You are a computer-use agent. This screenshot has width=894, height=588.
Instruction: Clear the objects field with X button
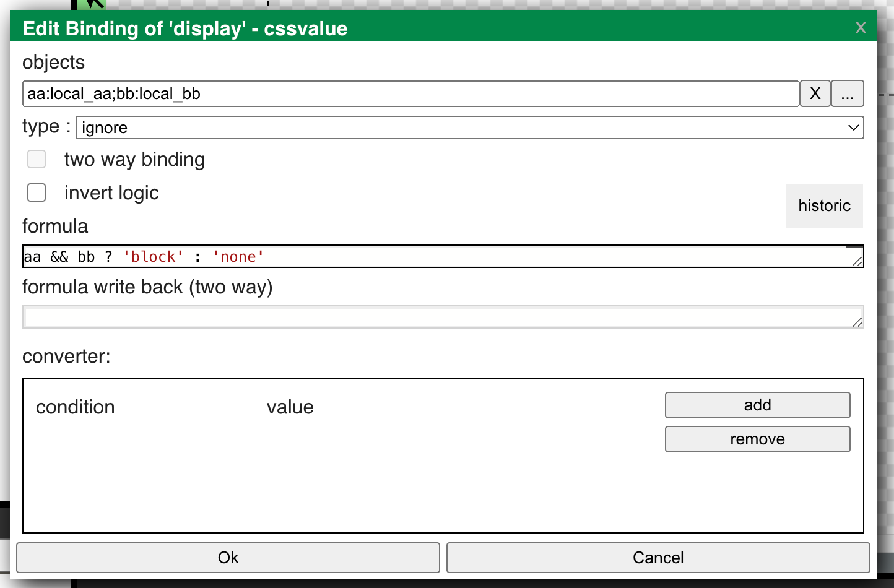click(x=815, y=93)
